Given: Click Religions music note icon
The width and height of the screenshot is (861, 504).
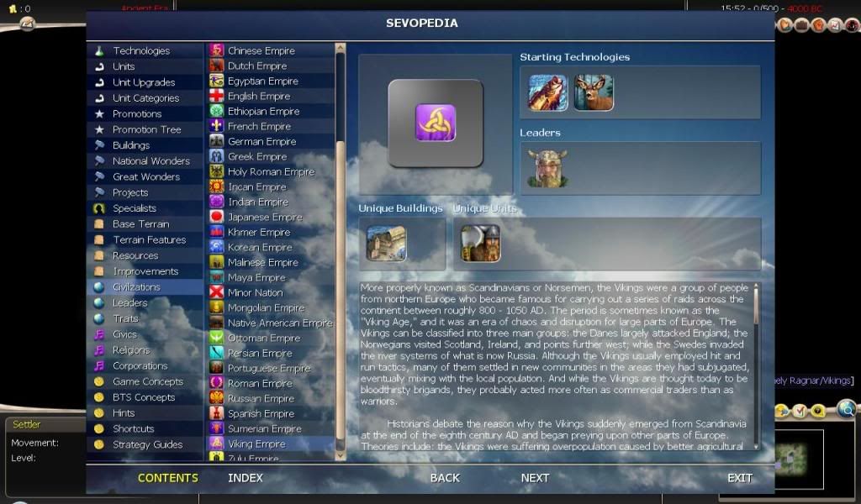Looking at the screenshot, I should tap(99, 350).
